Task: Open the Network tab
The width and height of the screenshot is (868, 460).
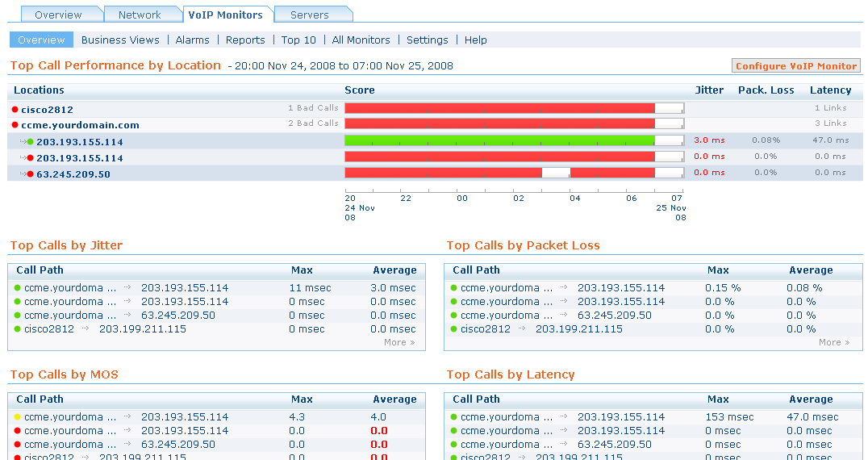Action: [140, 15]
